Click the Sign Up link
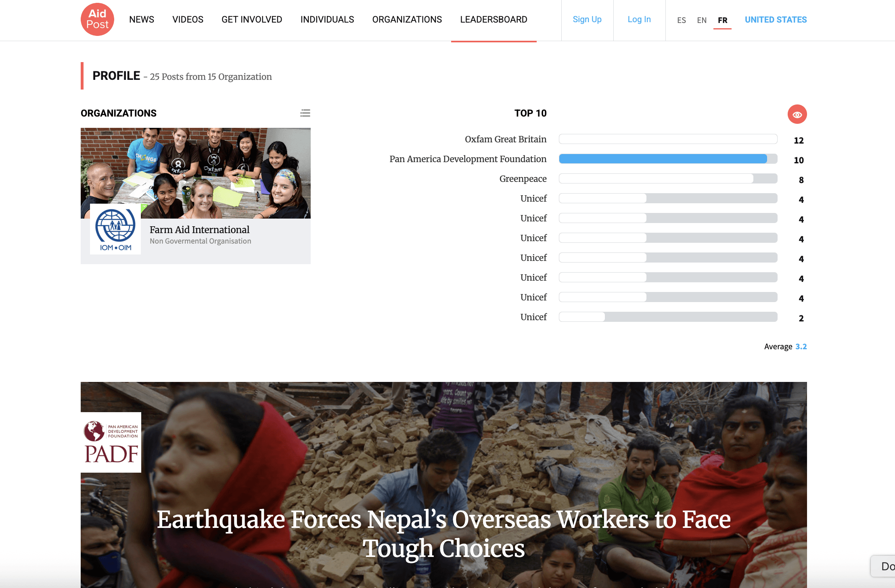 587,19
